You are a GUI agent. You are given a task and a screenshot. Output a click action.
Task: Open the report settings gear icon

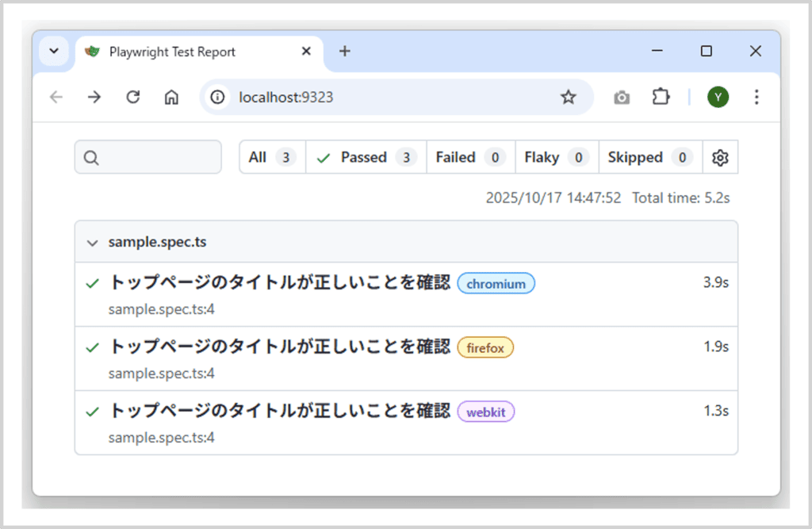tap(720, 158)
